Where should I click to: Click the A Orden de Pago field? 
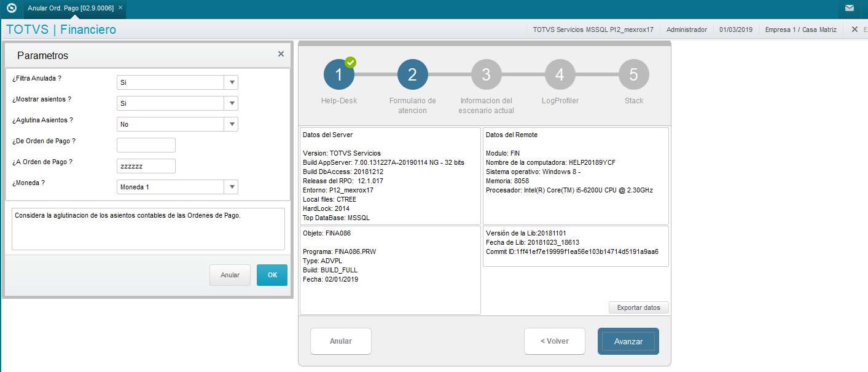point(146,166)
